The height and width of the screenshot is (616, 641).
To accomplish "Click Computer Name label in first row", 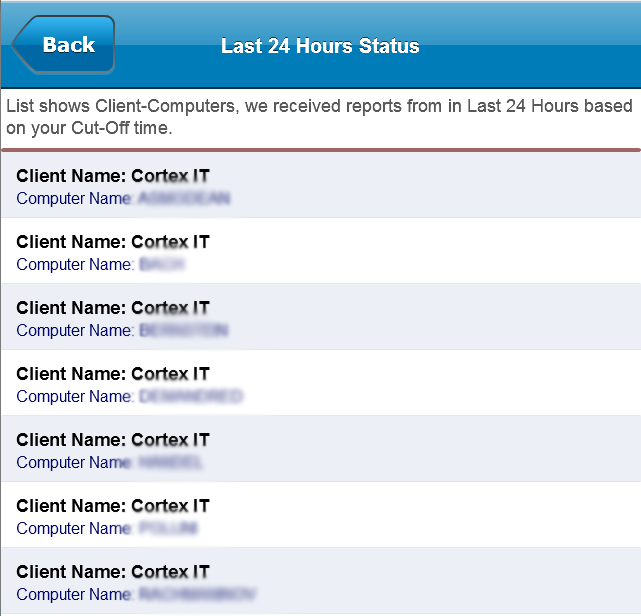I will [75, 199].
